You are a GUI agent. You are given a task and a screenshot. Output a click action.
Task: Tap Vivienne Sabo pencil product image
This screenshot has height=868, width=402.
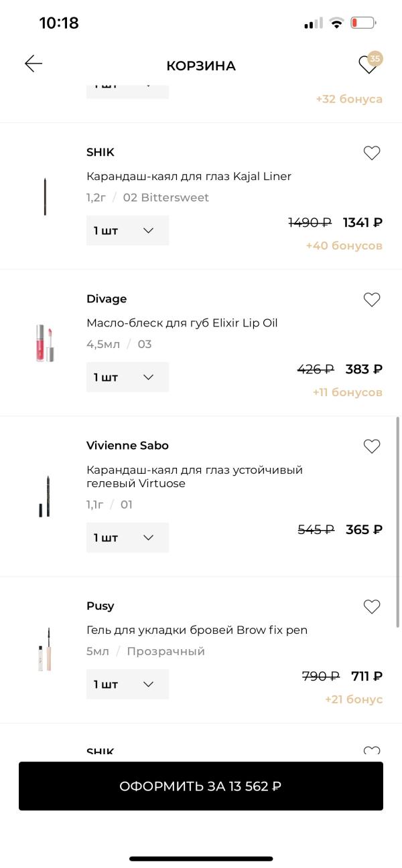(x=45, y=497)
